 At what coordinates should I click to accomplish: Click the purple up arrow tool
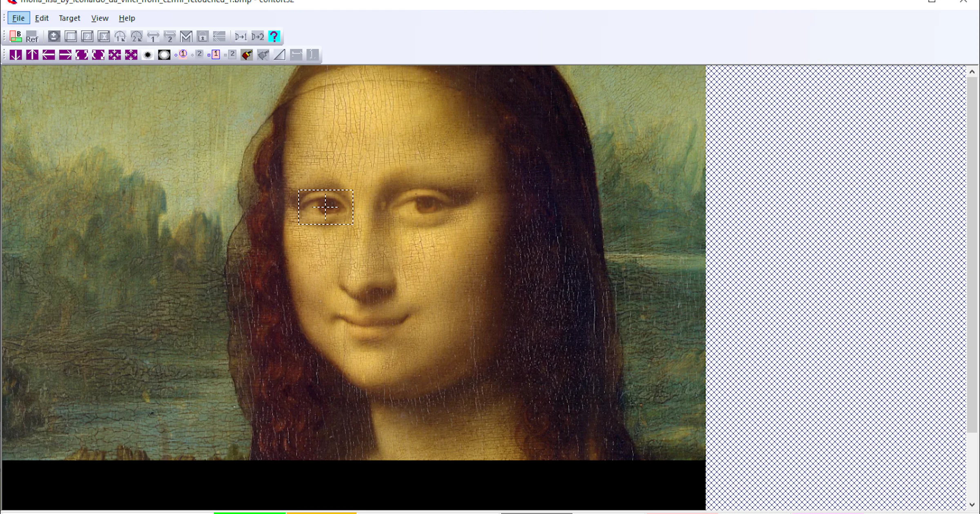pos(32,55)
